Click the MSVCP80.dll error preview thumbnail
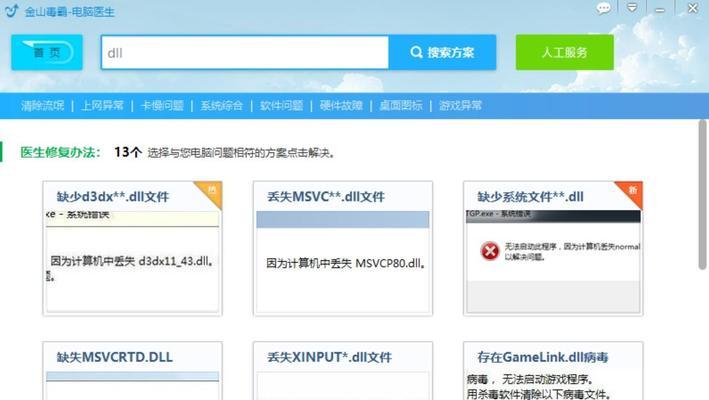The width and height of the screenshot is (709, 400). pyautogui.click(x=343, y=261)
